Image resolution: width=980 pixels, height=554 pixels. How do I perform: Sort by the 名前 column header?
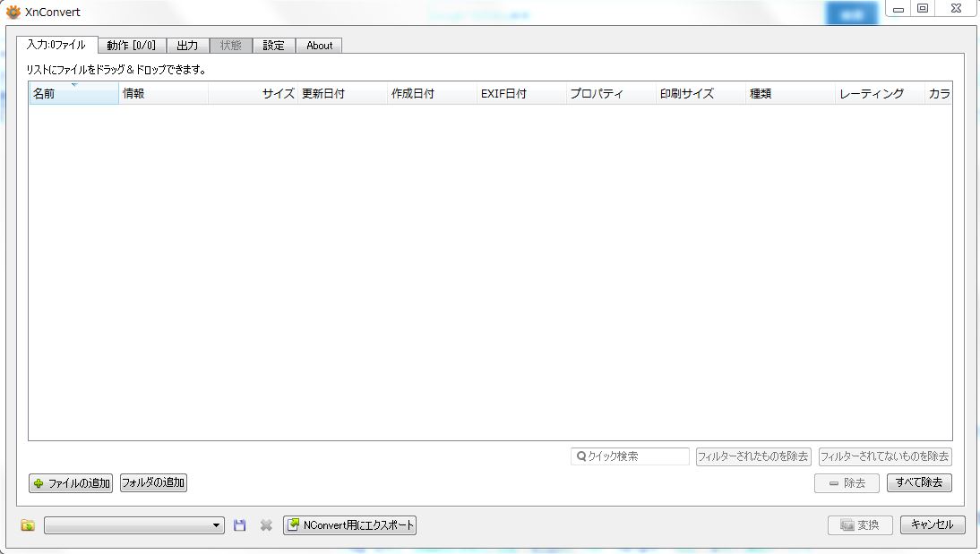tap(73, 94)
